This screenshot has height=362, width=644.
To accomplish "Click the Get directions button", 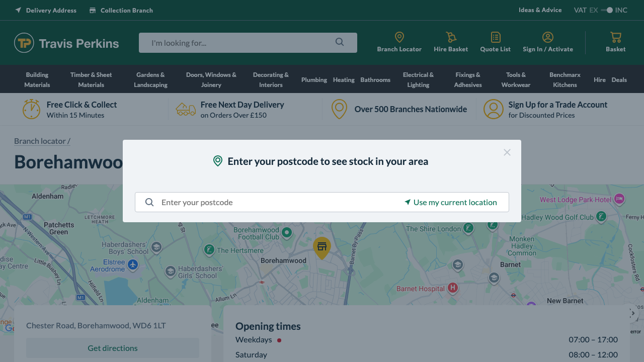I will [112, 348].
